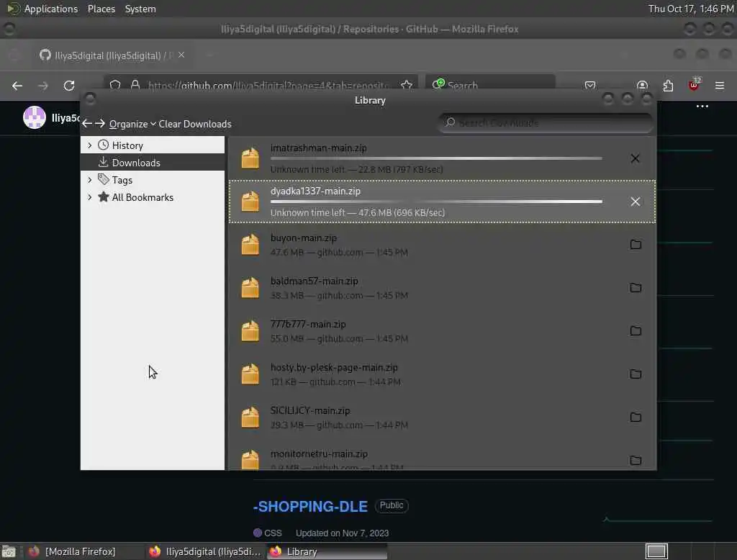Go forward in the Library window
This screenshot has height=560, width=737.
point(99,124)
